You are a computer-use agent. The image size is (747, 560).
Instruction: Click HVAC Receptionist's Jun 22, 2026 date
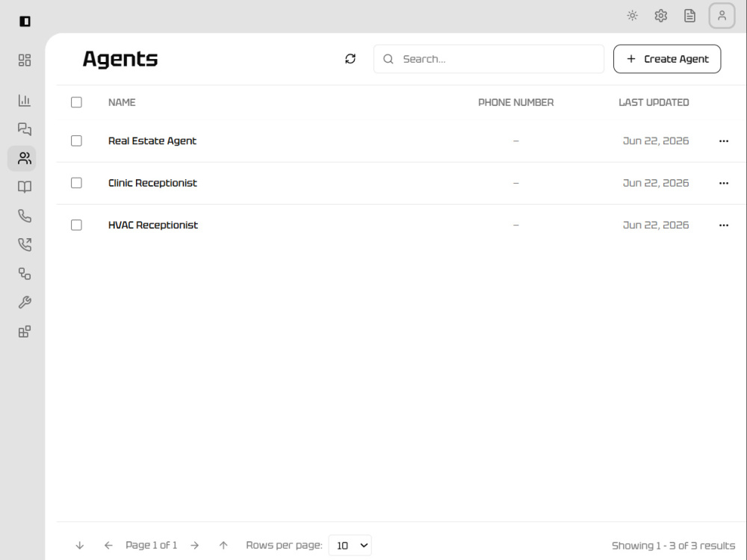pyautogui.click(x=656, y=225)
